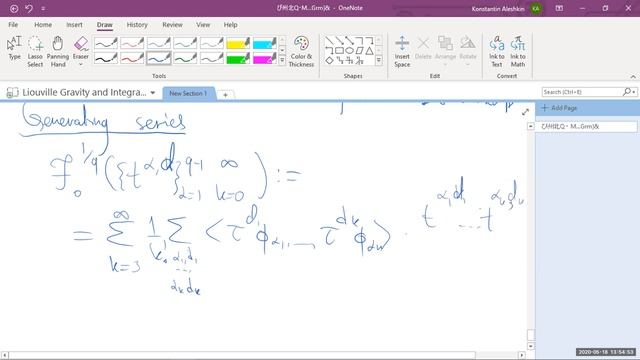Expand the Shapes gallery More arrow
640x360 pixels.
tap(379, 60)
